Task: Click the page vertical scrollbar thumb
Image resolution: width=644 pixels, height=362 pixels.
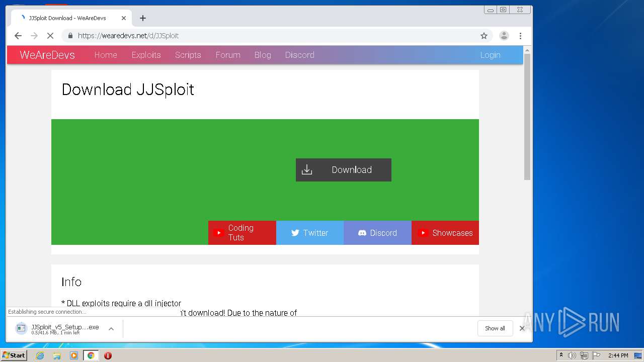Action: point(527,116)
